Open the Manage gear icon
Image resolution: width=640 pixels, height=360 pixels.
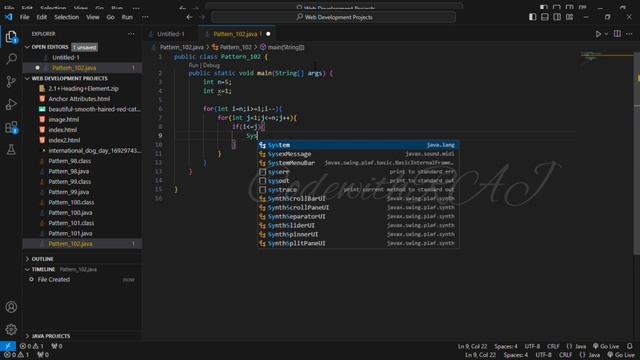click(x=11, y=329)
